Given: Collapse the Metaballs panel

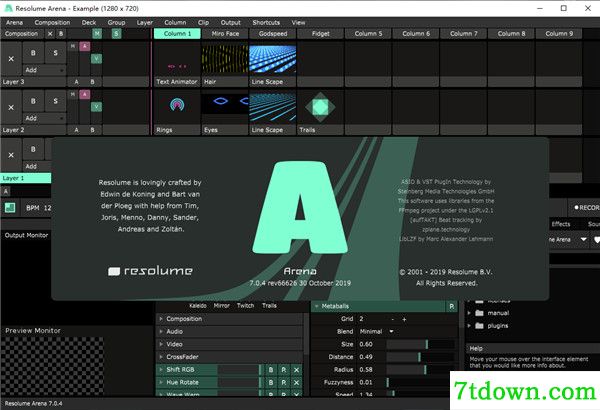Looking at the screenshot, I should click(x=316, y=306).
